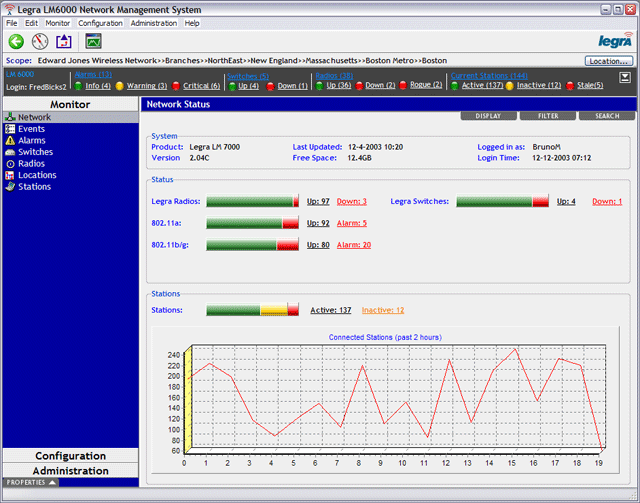
Task: Click the Switches device icon
Action: pos(10,152)
